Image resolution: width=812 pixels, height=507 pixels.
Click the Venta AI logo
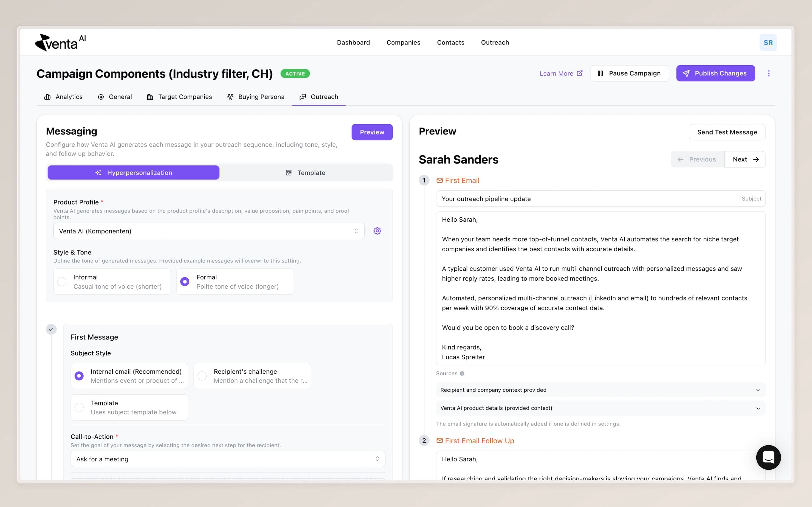click(60, 43)
